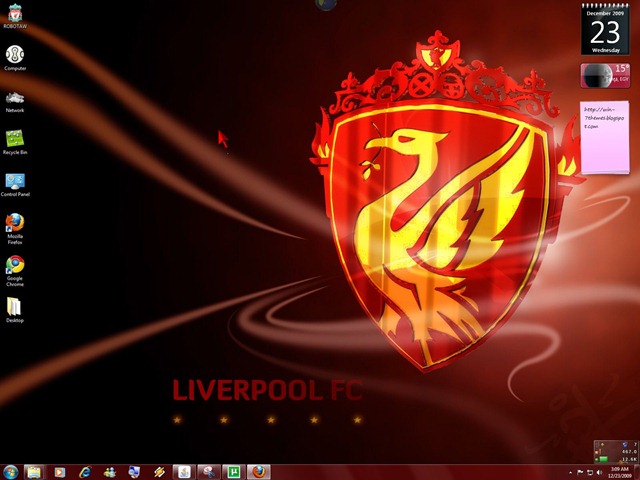Open Windows Live Messenger taskbar icon
This screenshot has width=640, height=480.
click(x=109, y=472)
